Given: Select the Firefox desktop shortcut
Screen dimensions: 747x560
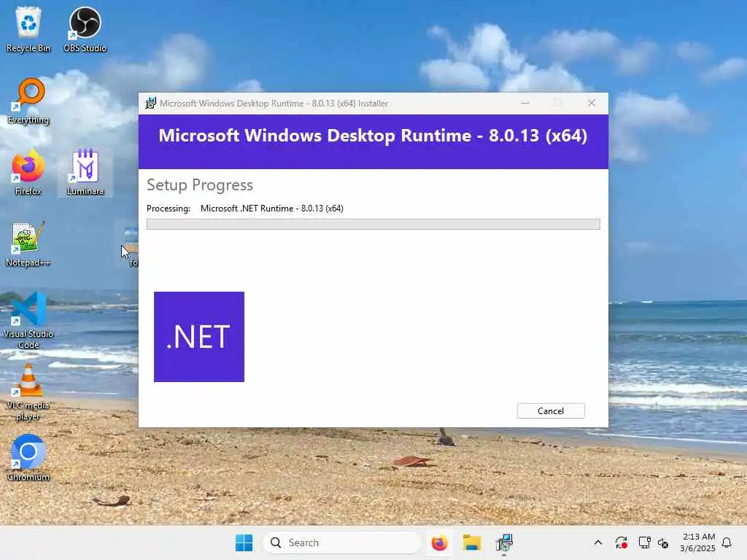Looking at the screenshot, I should 28,172.
